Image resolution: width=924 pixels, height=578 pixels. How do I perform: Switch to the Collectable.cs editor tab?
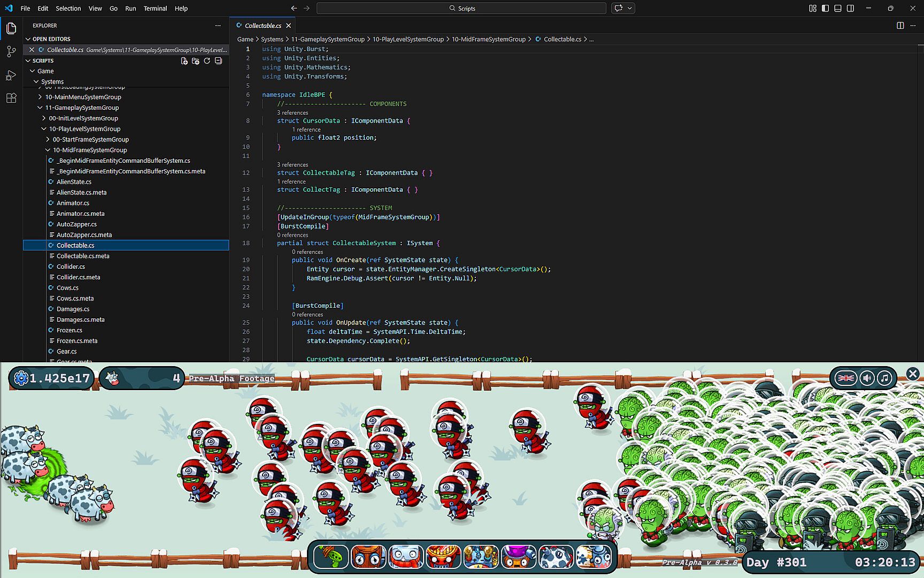[x=263, y=26]
